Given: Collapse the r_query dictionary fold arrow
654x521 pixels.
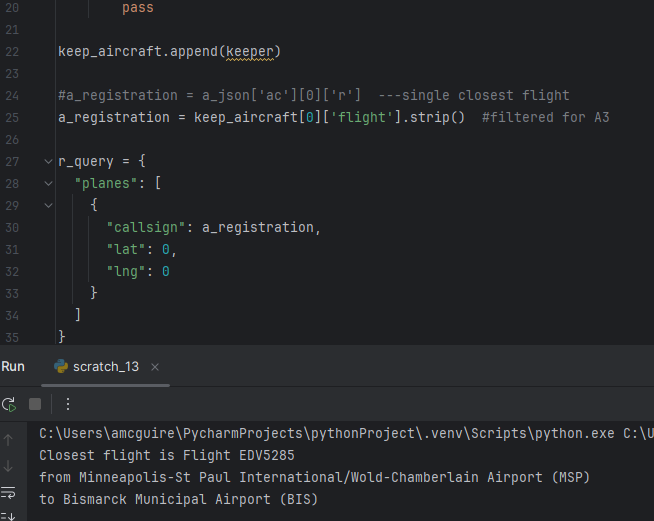Looking at the screenshot, I should 48,161.
